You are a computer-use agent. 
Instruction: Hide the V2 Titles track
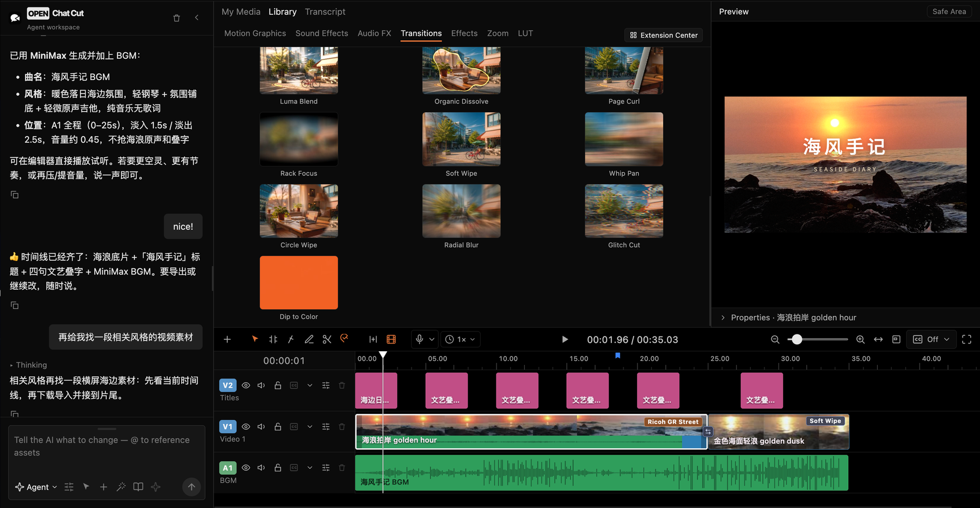(246, 385)
